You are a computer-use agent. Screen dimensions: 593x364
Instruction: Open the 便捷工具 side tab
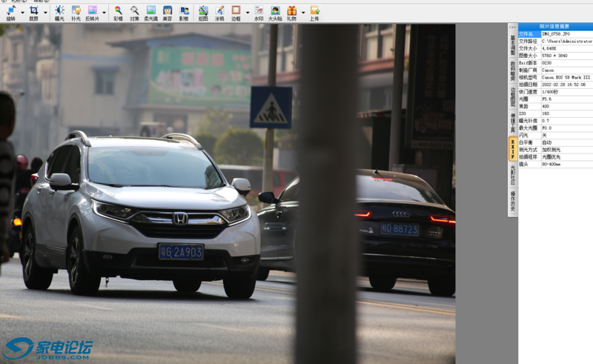(x=513, y=122)
